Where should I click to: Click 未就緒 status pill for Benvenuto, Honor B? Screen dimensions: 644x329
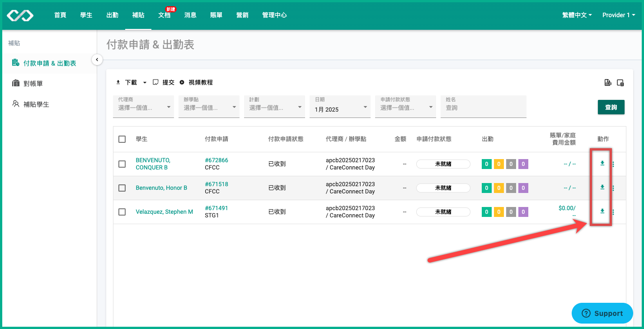click(x=443, y=188)
